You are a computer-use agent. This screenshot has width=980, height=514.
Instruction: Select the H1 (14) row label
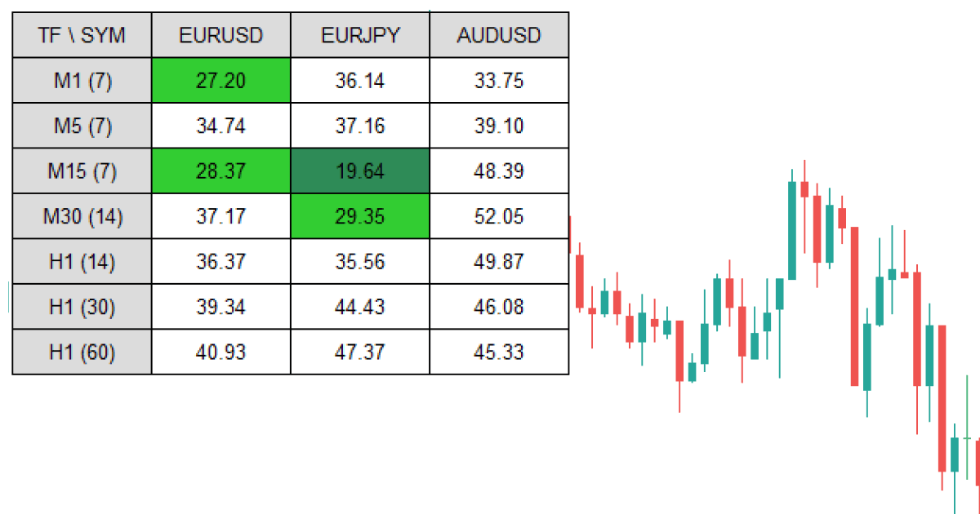pos(82,262)
